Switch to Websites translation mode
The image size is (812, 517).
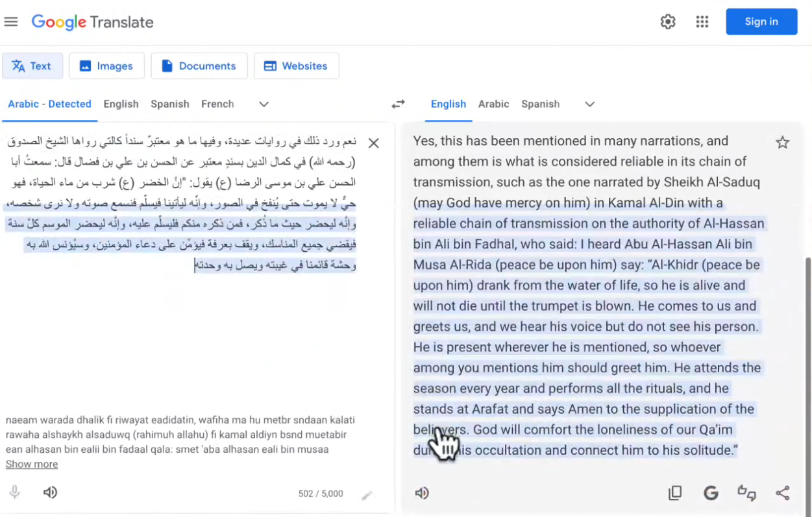pyautogui.click(x=296, y=66)
